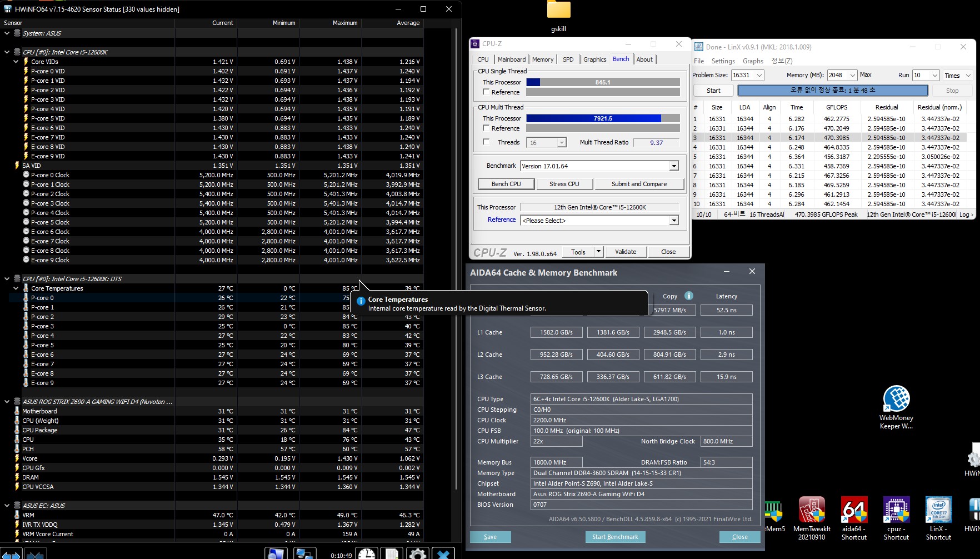Click the AIDA64 Copy info icon
The height and width of the screenshot is (559, 980).
[x=689, y=296]
